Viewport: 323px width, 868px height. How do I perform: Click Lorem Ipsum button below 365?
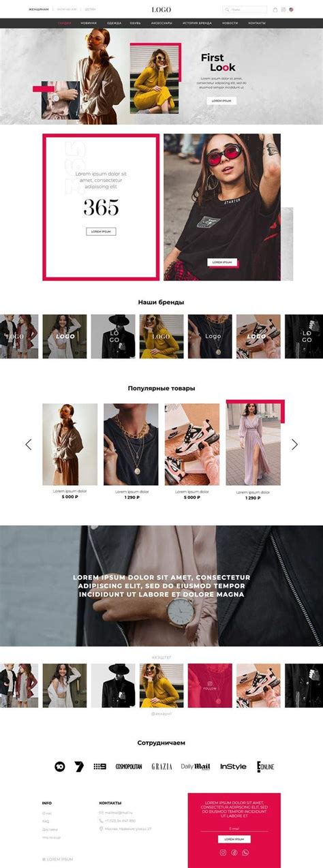pos(101,232)
